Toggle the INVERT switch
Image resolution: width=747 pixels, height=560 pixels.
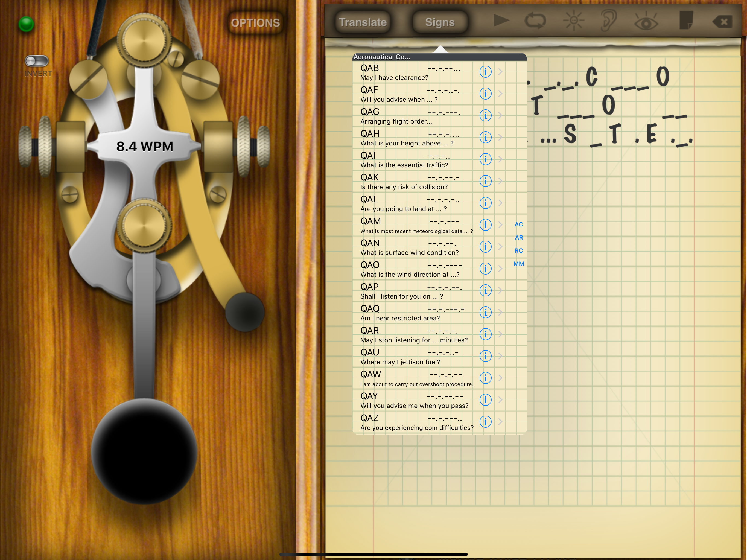click(x=37, y=61)
